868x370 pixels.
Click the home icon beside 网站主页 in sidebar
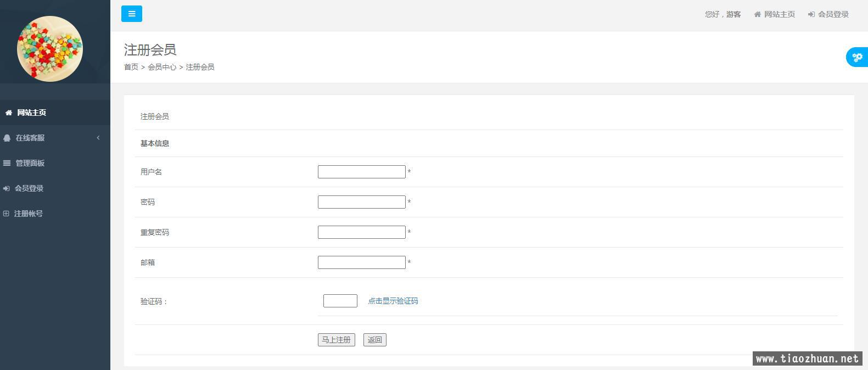tap(9, 113)
